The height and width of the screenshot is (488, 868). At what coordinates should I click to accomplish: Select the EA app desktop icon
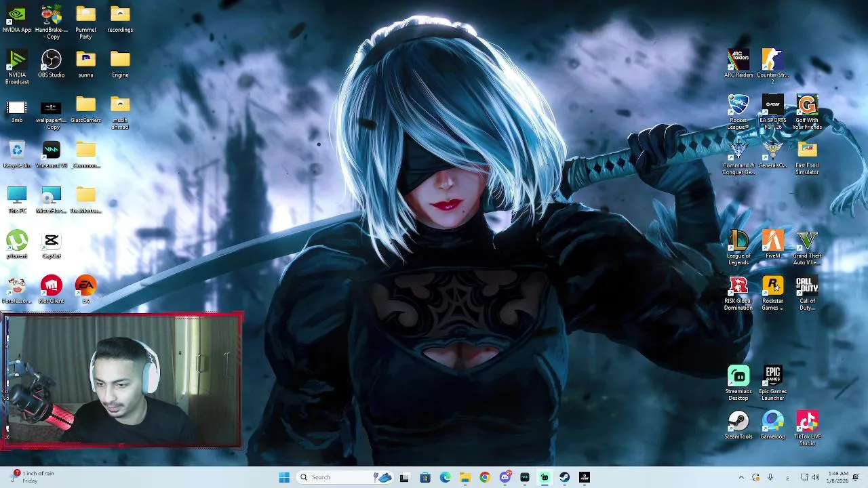(85, 290)
